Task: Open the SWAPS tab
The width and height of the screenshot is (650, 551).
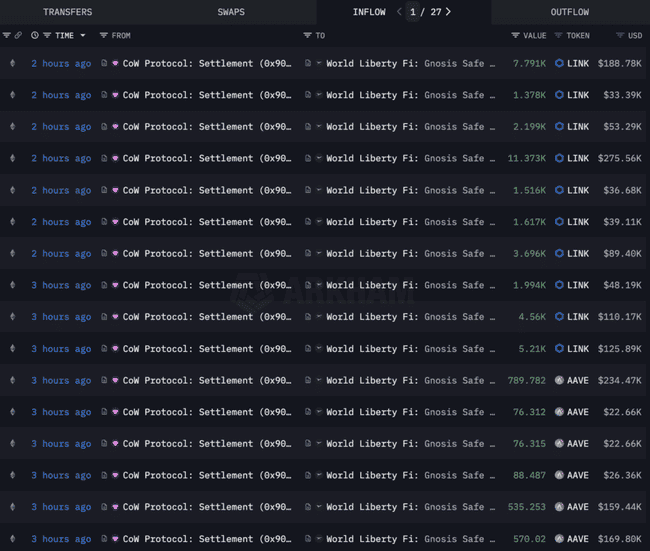Action: 231,12
